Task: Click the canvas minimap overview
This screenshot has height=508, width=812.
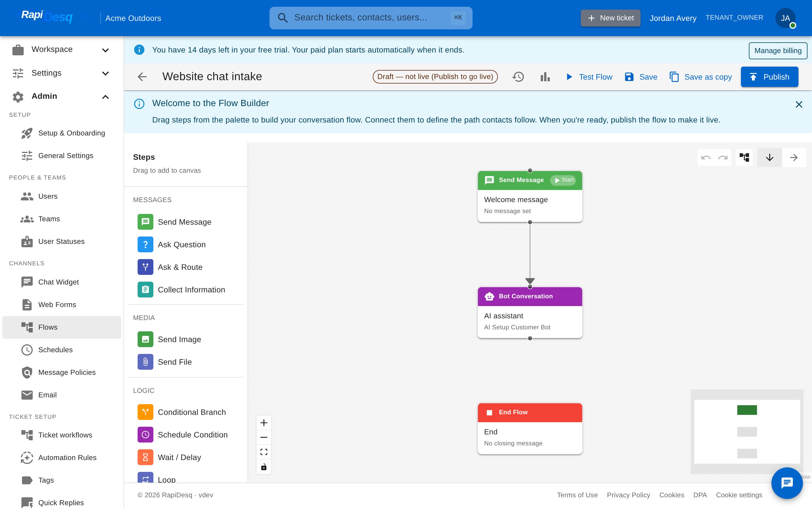Action: 747,432
